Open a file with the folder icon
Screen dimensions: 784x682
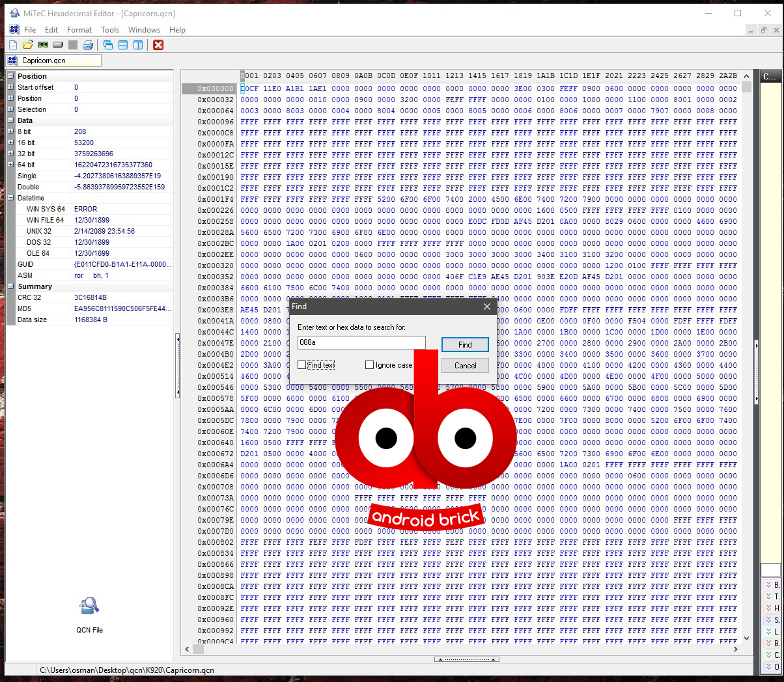(x=27, y=45)
